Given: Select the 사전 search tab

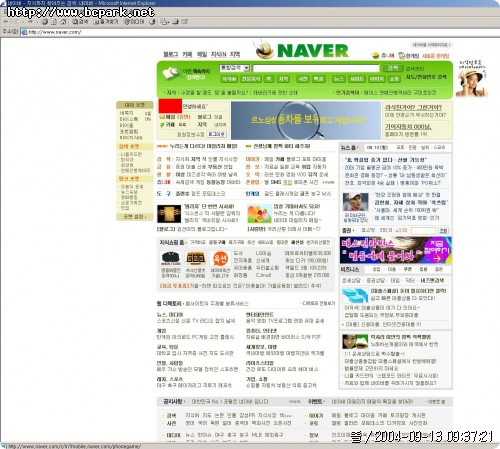Looking at the screenshot, I should click(x=303, y=79).
